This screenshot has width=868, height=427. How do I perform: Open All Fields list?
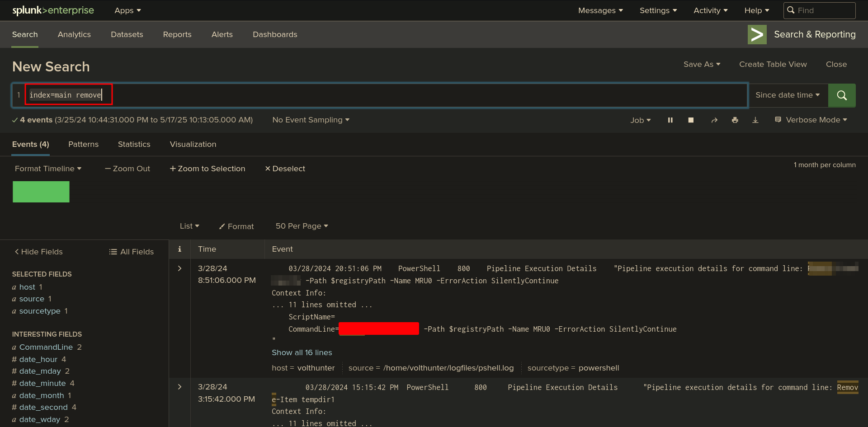coord(132,252)
